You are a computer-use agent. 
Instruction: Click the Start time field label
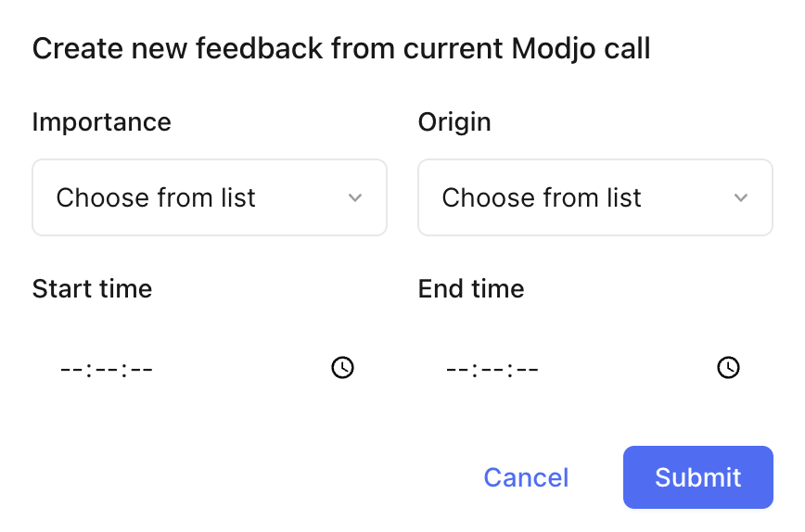(93, 289)
